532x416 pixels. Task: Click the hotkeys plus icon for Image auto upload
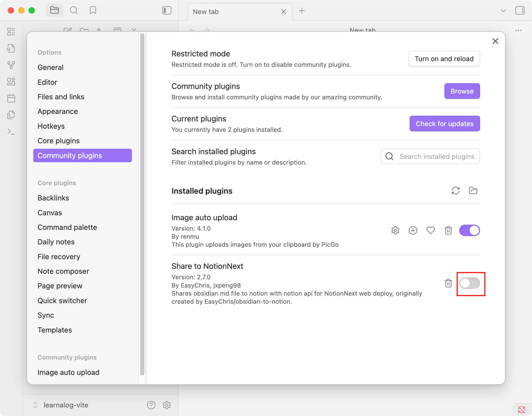(413, 230)
